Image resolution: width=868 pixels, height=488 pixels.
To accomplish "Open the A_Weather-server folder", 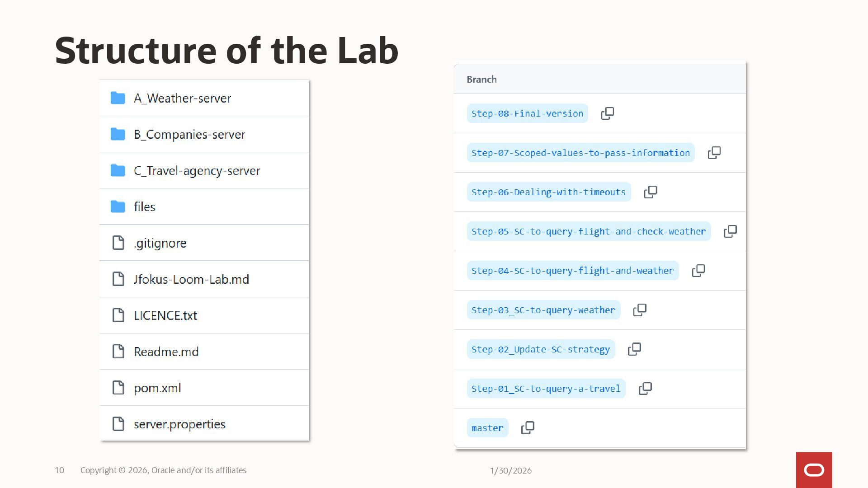I will [x=182, y=98].
